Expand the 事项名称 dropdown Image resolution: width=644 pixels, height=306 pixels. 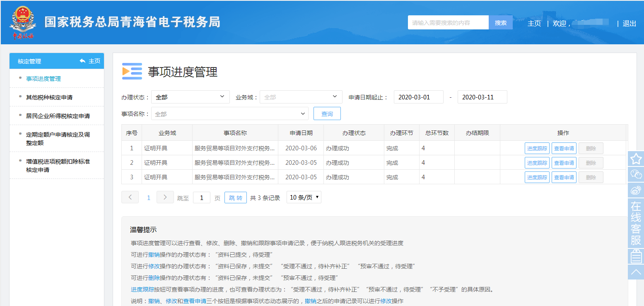[229, 114]
